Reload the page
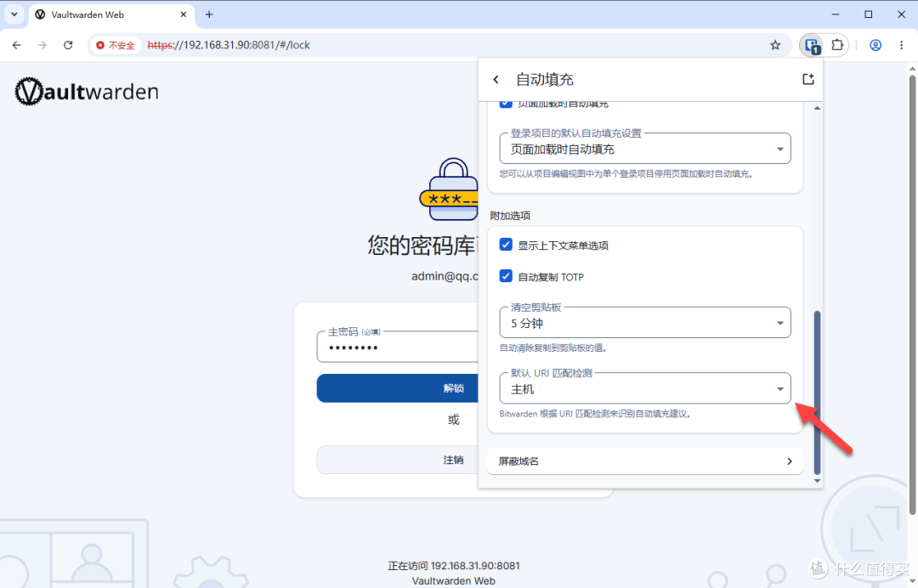 click(68, 45)
